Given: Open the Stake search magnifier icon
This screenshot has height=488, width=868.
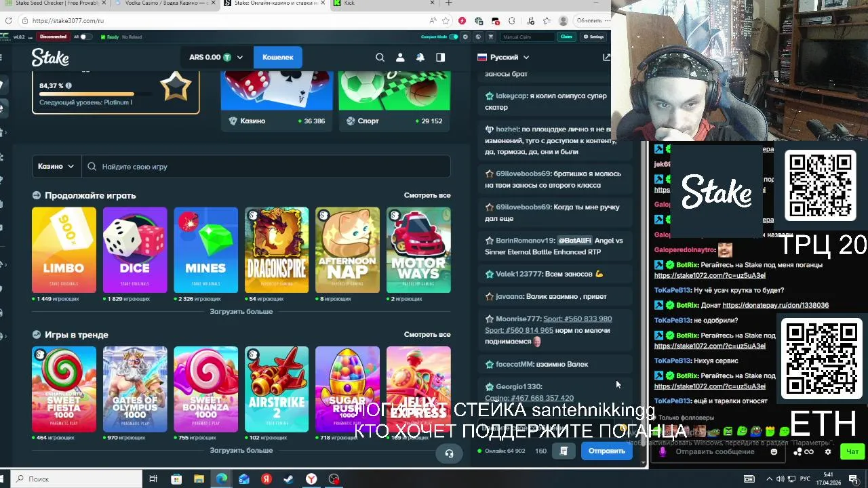Looking at the screenshot, I should click(380, 58).
